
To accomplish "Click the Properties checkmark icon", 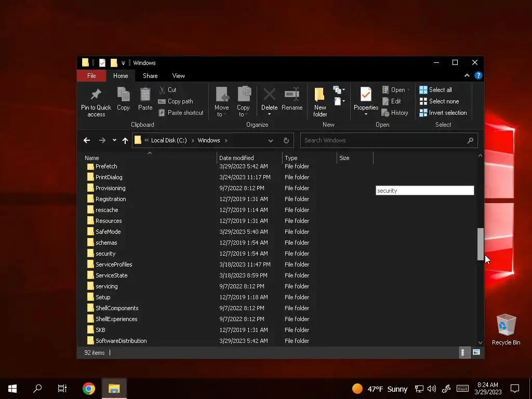I will (366, 95).
